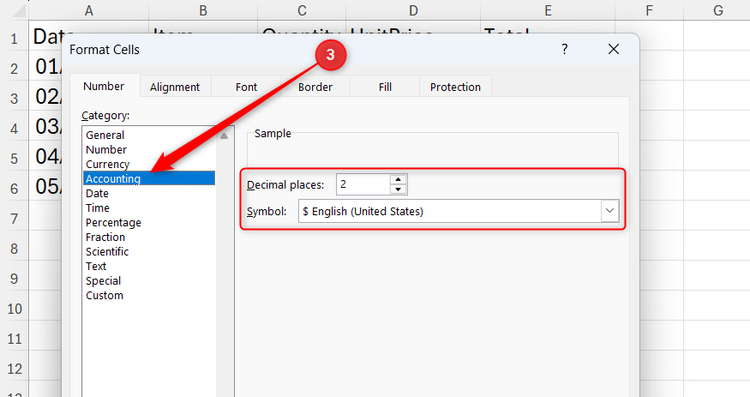Open the Fill tab
Image resolution: width=750 pixels, height=397 pixels.
[x=385, y=87]
